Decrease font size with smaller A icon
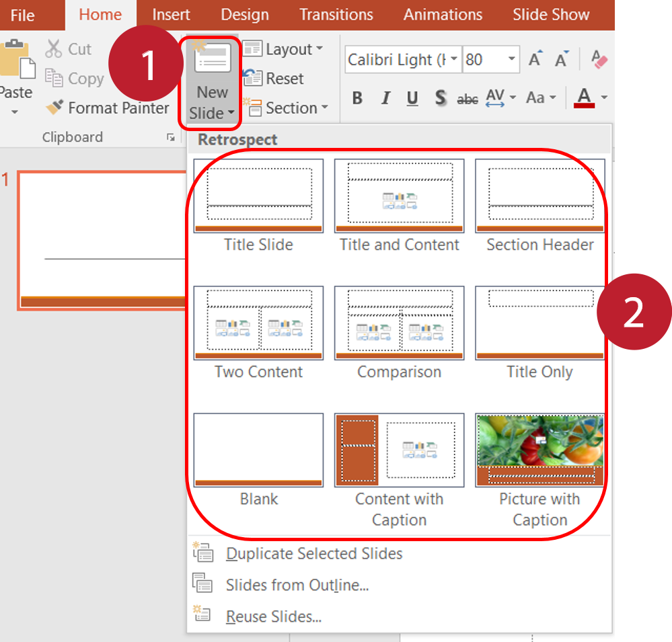This screenshot has width=672, height=642. tap(561, 59)
